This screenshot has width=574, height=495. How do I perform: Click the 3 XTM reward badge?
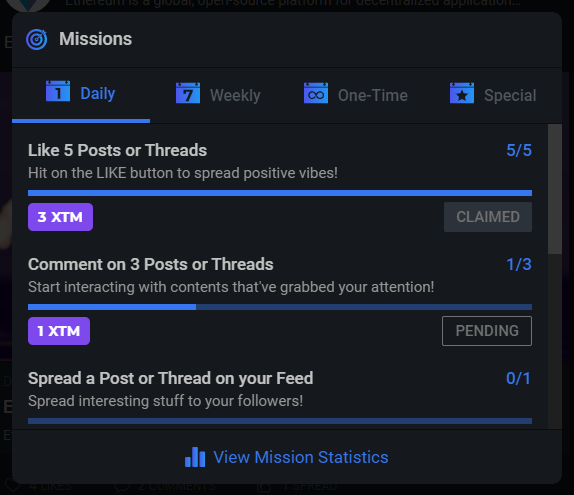point(60,217)
